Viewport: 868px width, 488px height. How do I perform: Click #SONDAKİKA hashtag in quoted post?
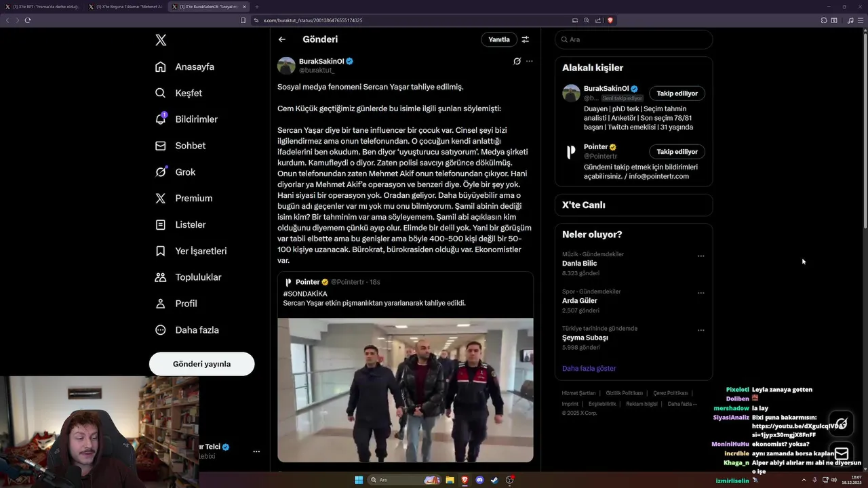click(305, 294)
